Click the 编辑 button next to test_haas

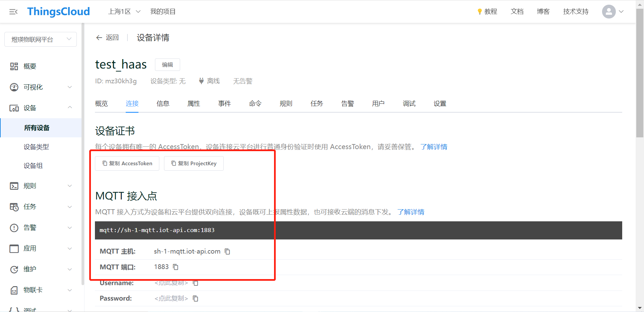(167, 65)
